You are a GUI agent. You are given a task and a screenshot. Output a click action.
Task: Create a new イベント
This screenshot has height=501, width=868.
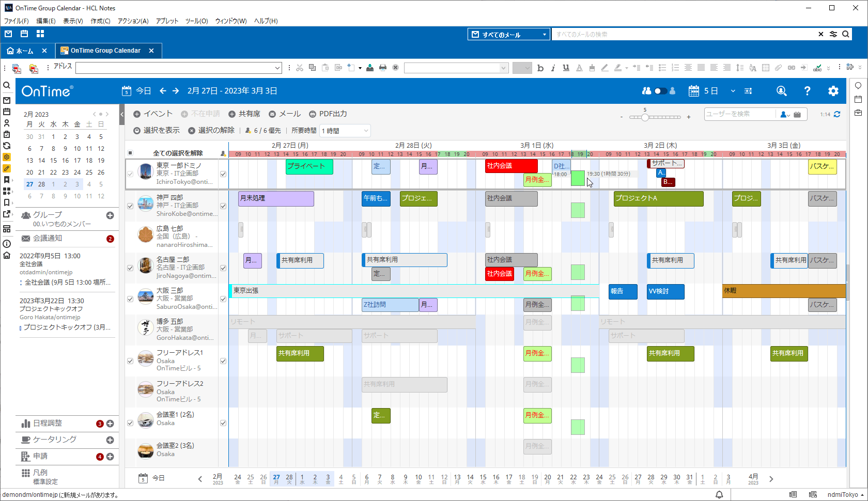[153, 114]
